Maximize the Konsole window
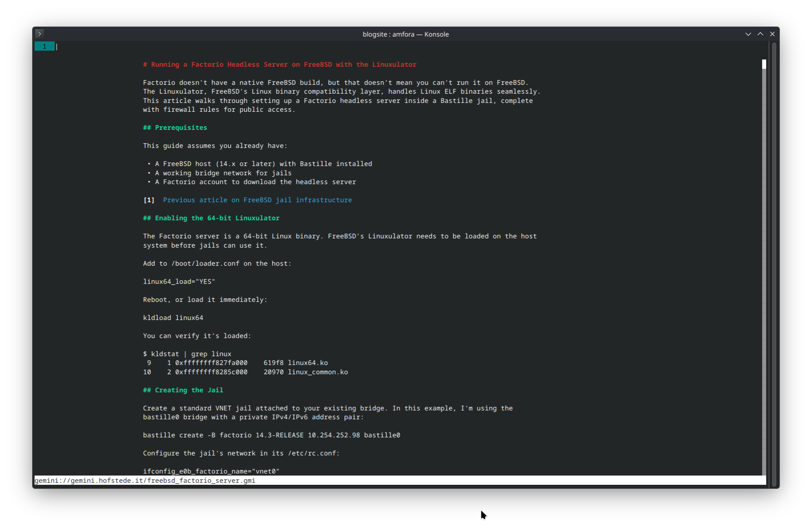The height and width of the screenshot is (527, 812). click(760, 34)
